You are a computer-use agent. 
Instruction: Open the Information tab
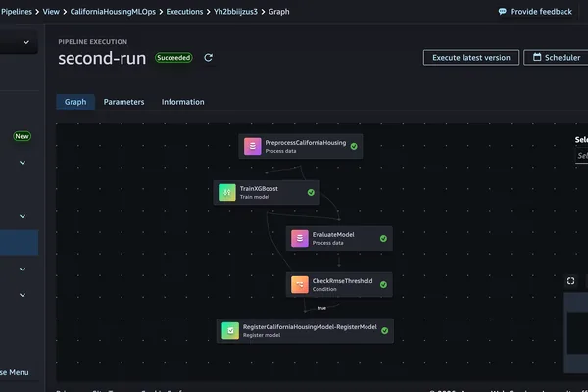182,102
